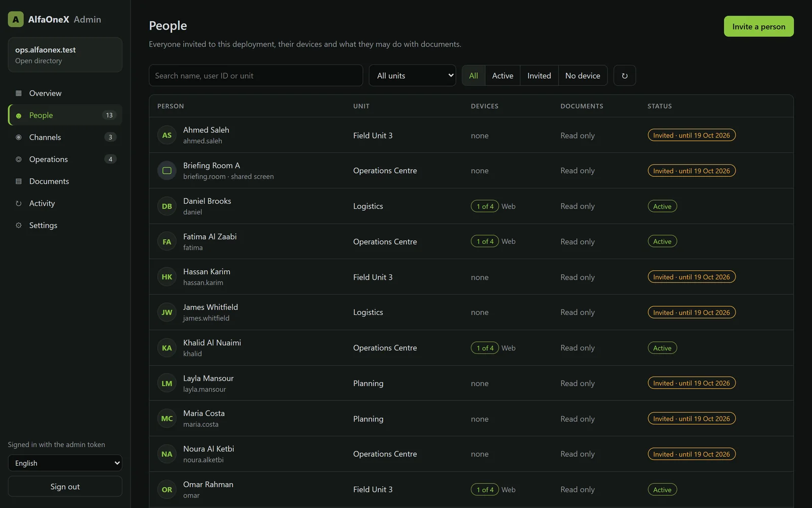812x508 pixels.
Task: Click Daniel Brooks' DB avatar
Action: click(x=167, y=206)
